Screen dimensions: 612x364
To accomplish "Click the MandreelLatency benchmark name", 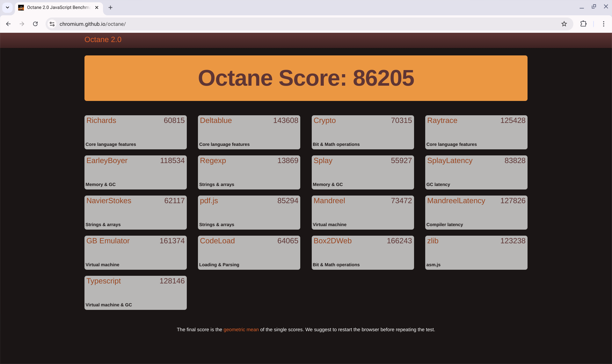I will pyautogui.click(x=456, y=201).
